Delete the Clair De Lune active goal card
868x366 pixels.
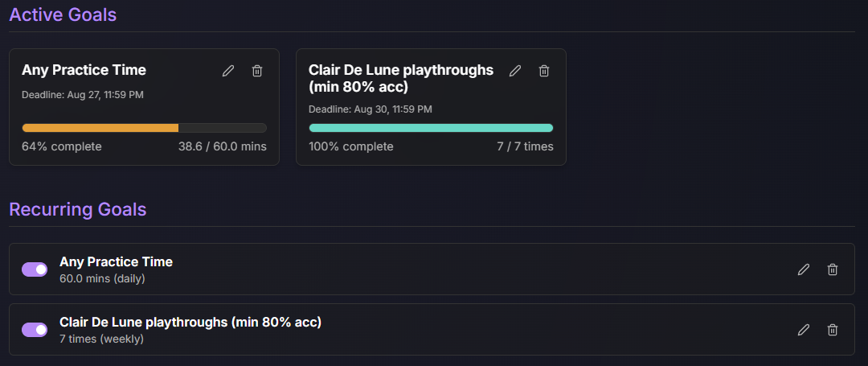544,71
